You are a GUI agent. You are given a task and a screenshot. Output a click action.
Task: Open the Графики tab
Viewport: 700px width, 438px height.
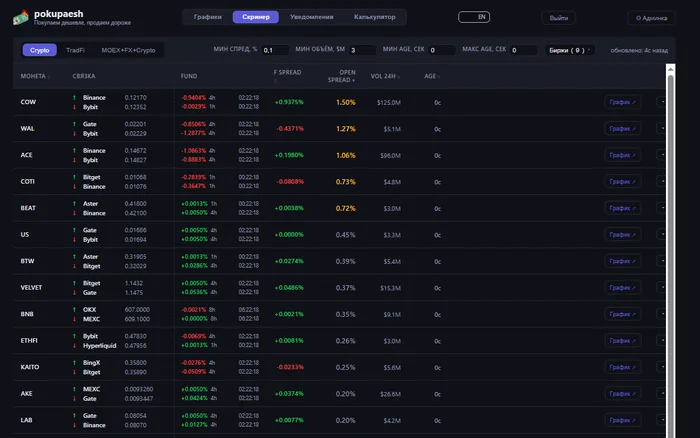(x=208, y=17)
